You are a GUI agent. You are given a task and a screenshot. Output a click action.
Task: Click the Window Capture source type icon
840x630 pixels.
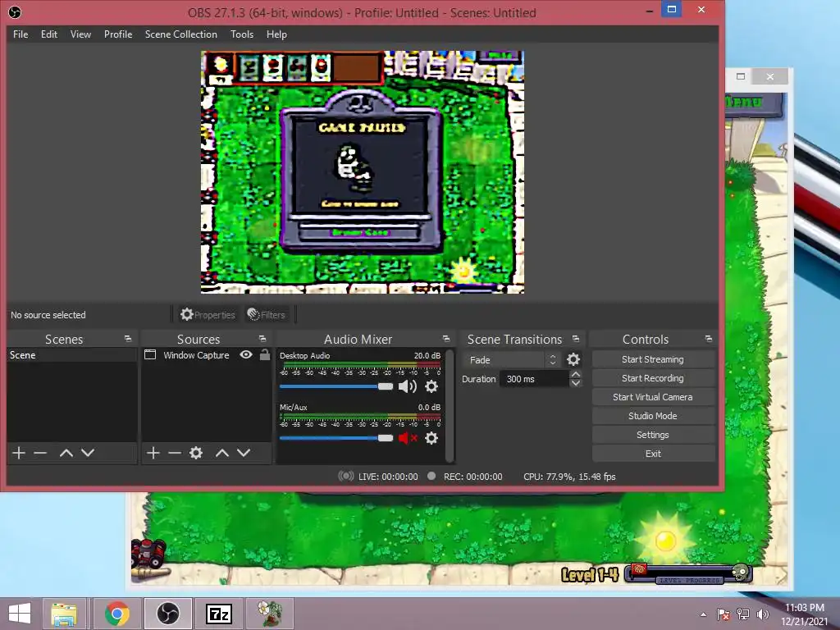click(x=151, y=354)
